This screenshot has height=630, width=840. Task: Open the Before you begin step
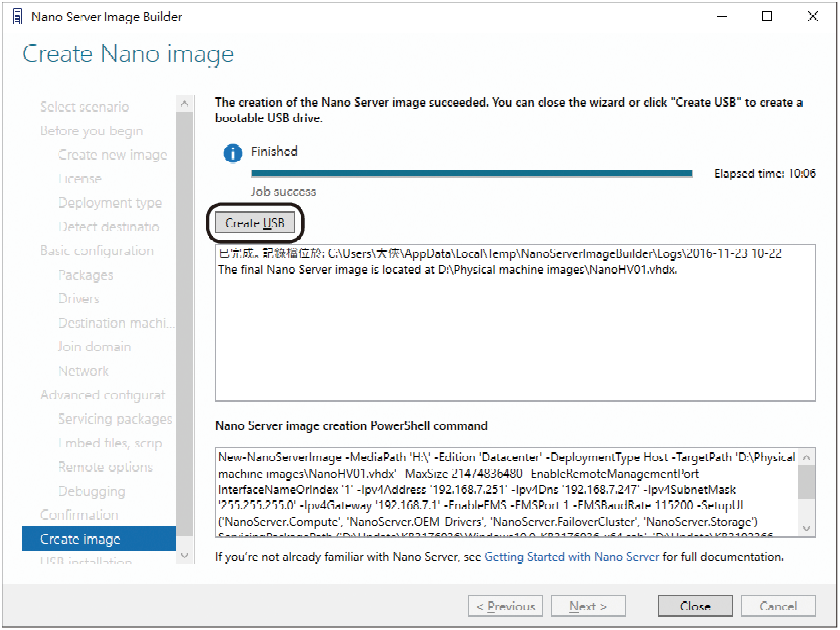coord(91,130)
